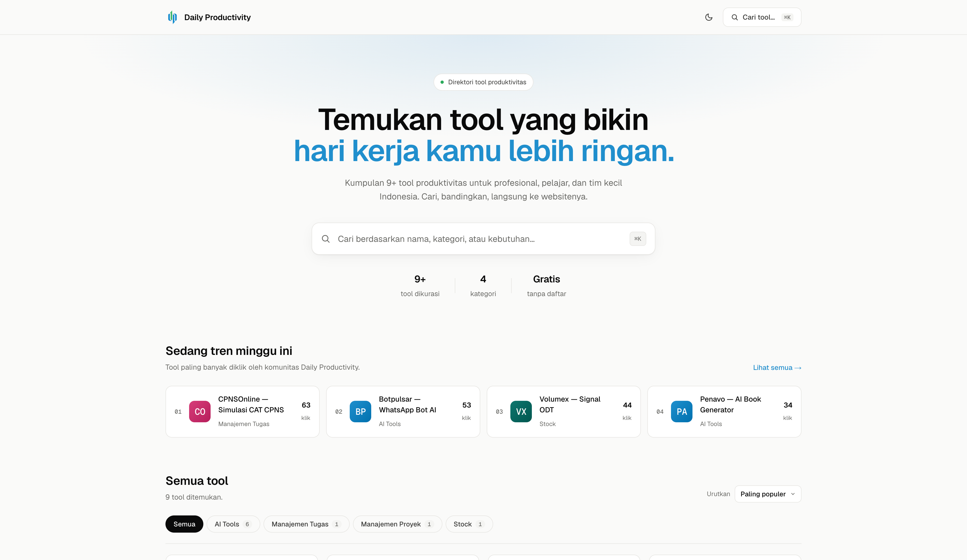The width and height of the screenshot is (967, 560).
Task: Click the CO icon for CPNSOnline
Action: 200,412
